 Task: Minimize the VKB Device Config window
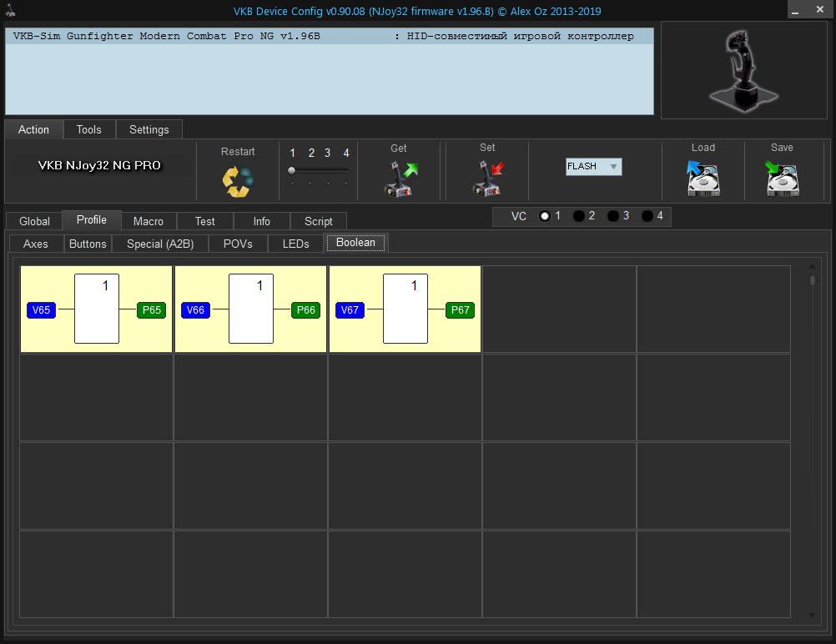(x=795, y=10)
